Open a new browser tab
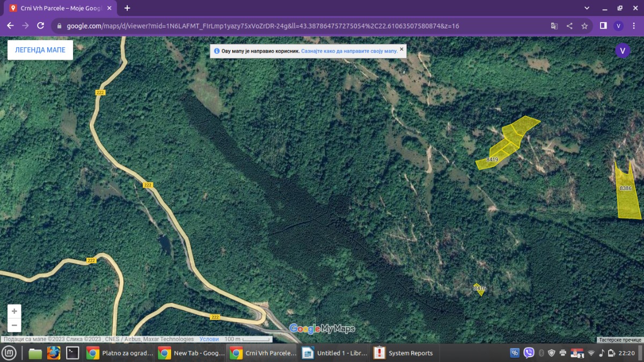The image size is (644, 362). tap(127, 8)
